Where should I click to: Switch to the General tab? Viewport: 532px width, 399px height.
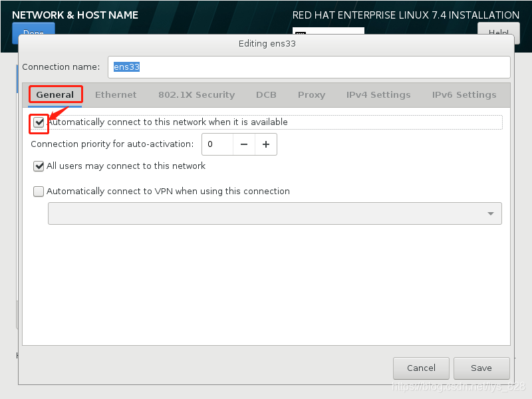tap(55, 94)
